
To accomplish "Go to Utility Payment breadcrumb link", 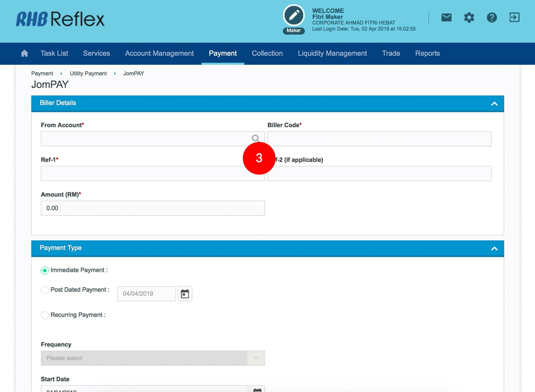I will [x=88, y=73].
